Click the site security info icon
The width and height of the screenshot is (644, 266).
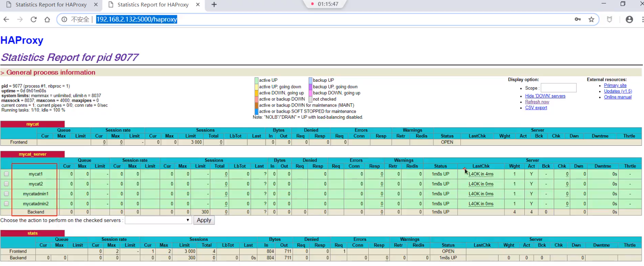(x=64, y=20)
